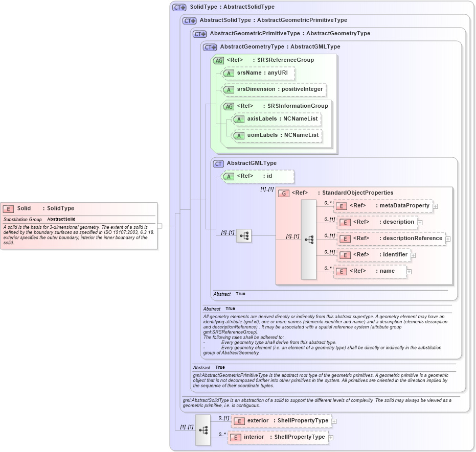The width and height of the screenshot is (476, 452).
Task: Click the AbstractGMLType box title
Action: tap(252, 163)
